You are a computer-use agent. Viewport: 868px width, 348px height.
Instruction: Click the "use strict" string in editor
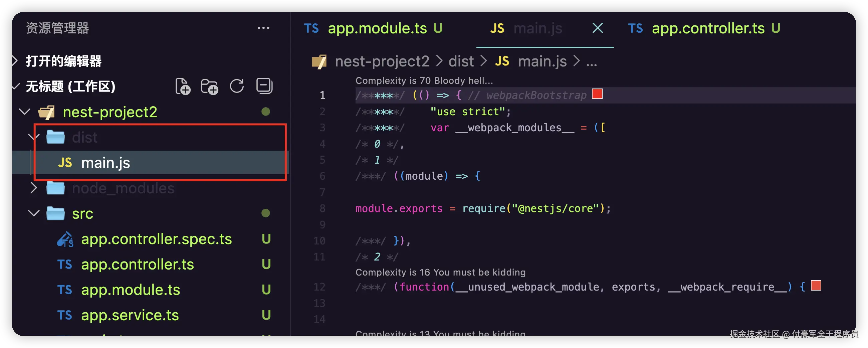[468, 112]
